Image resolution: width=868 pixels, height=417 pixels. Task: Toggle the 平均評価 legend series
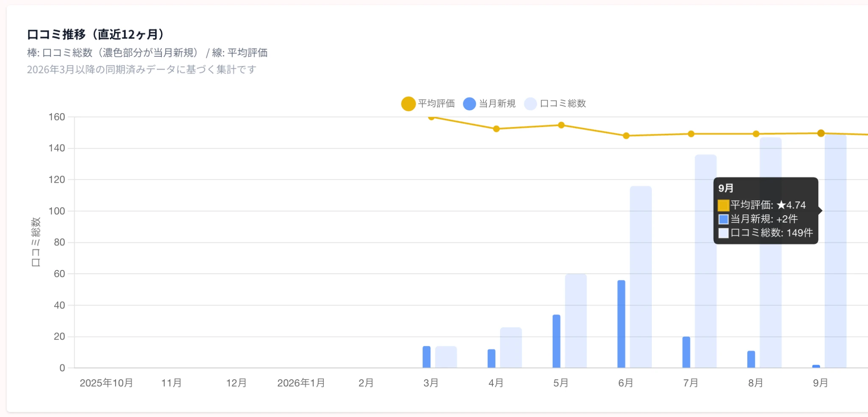click(428, 103)
